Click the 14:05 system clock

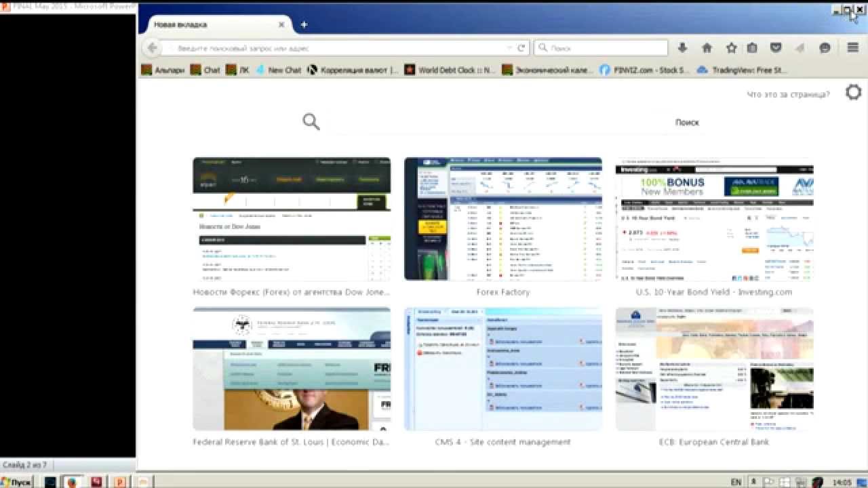(x=842, y=482)
